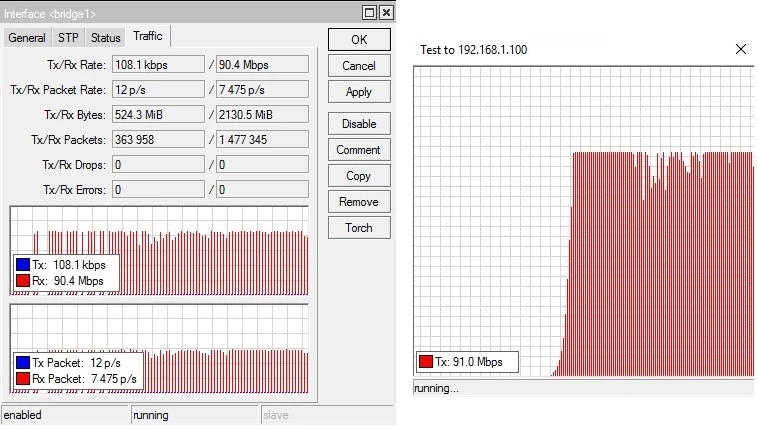The image size is (758, 429).
Task: Apply the interface settings
Action: click(x=358, y=92)
